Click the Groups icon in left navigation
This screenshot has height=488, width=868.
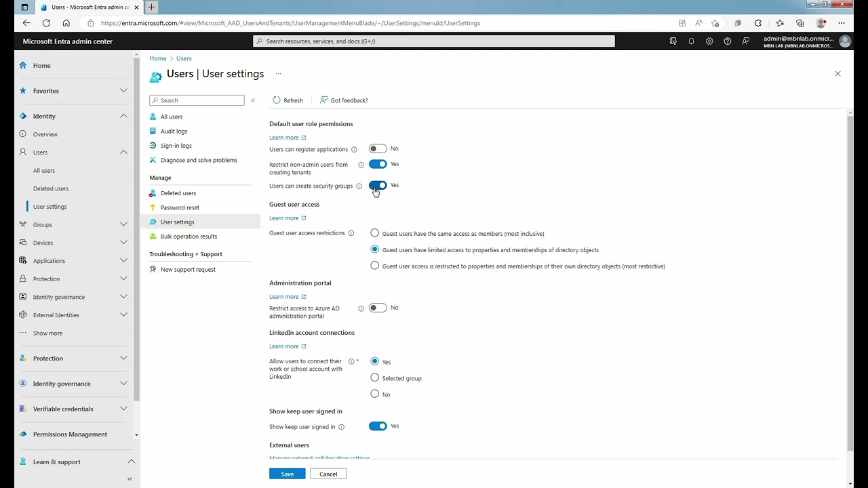click(23, 224)
